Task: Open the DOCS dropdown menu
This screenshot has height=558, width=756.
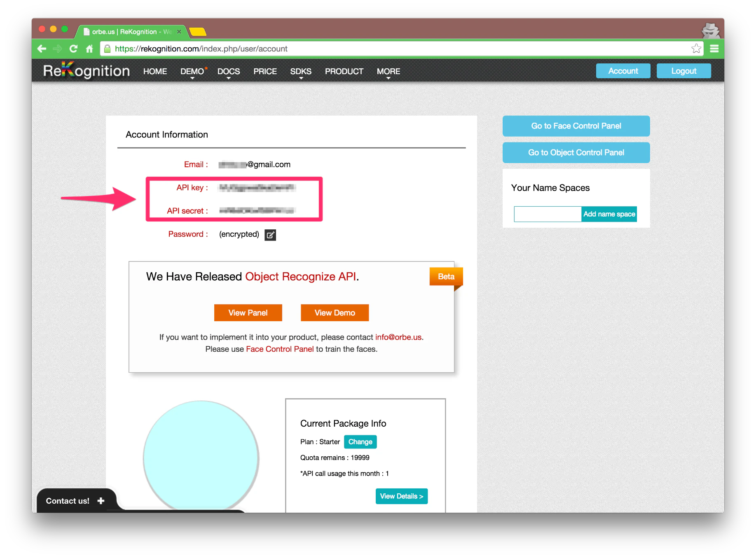Action: [x=229, y=72]
